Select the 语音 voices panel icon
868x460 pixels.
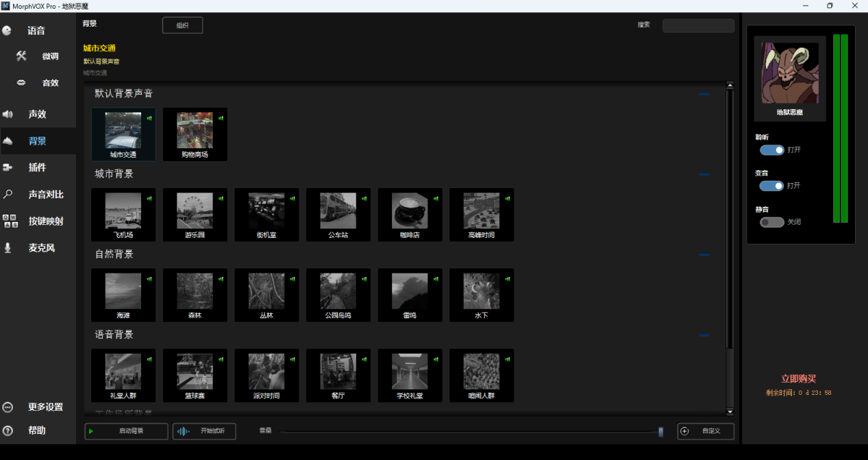(x=38, y=30)
